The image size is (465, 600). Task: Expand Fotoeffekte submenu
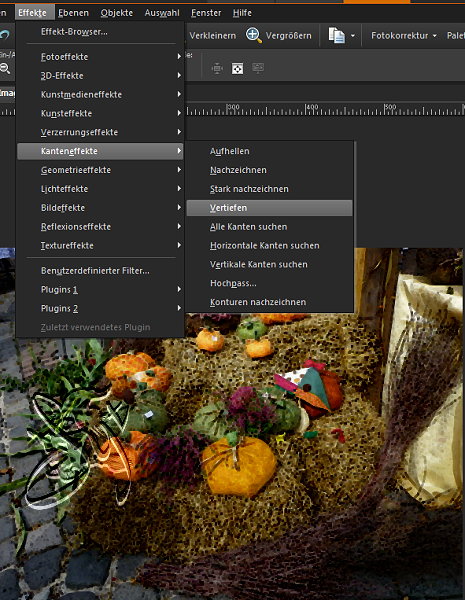(100, 57)
